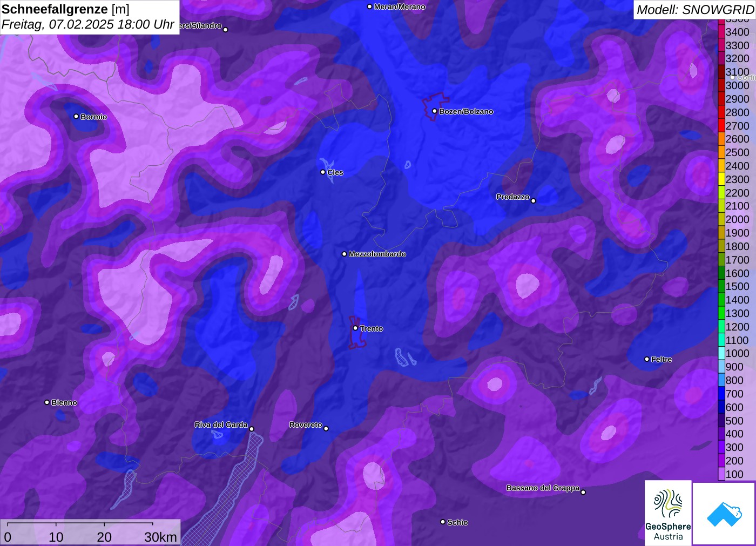Click the blue house-and-cloud logo
Image resolution: width=756 pixels, height=546 pixels.
724,514
